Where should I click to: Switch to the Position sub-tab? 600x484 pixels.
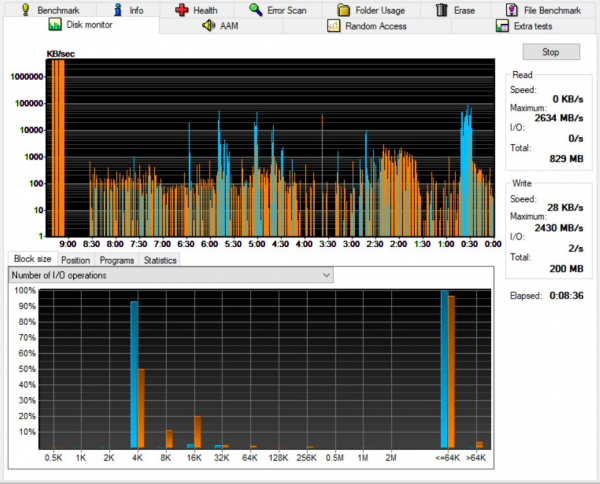(75, 260)
